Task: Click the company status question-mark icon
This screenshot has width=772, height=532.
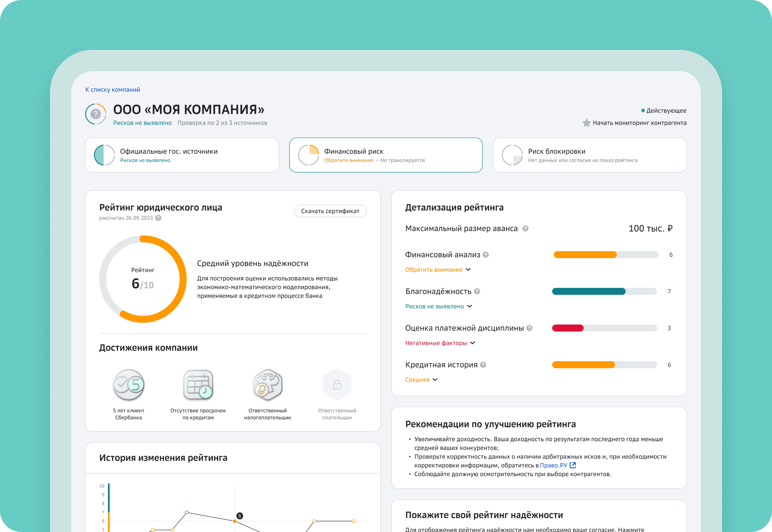Action: 96,114
